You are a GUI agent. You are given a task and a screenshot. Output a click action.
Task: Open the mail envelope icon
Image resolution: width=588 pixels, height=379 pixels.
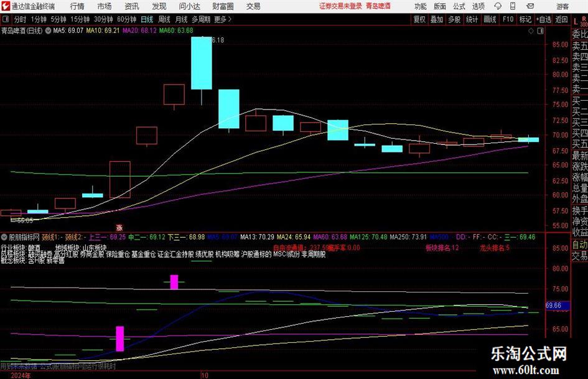(x=530, y=6)
